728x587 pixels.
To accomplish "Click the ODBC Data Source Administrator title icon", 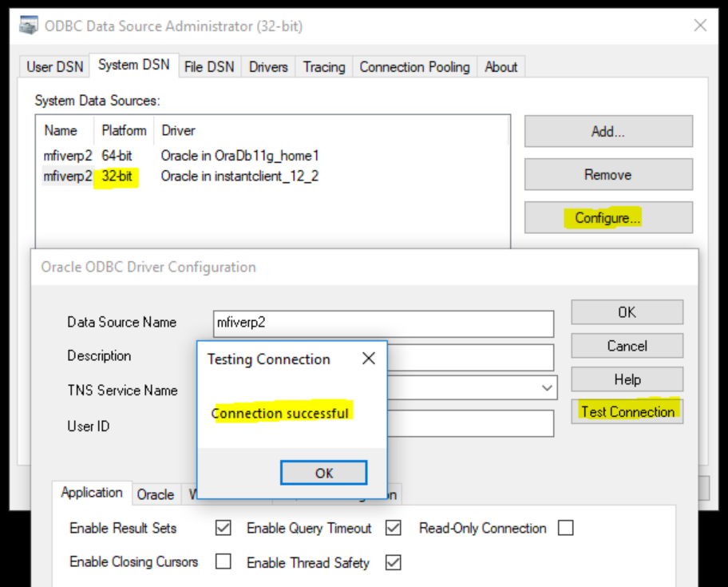I will [29, 26].
